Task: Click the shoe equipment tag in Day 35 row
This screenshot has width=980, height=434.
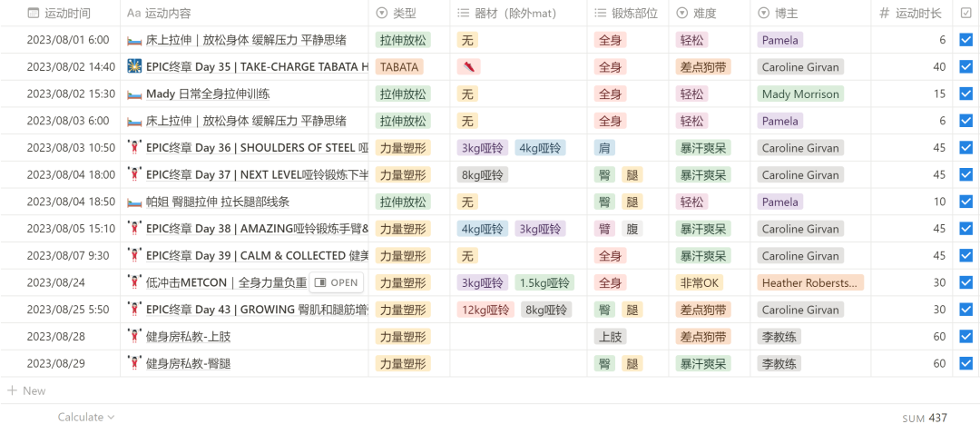Action: tap(468, 67)
